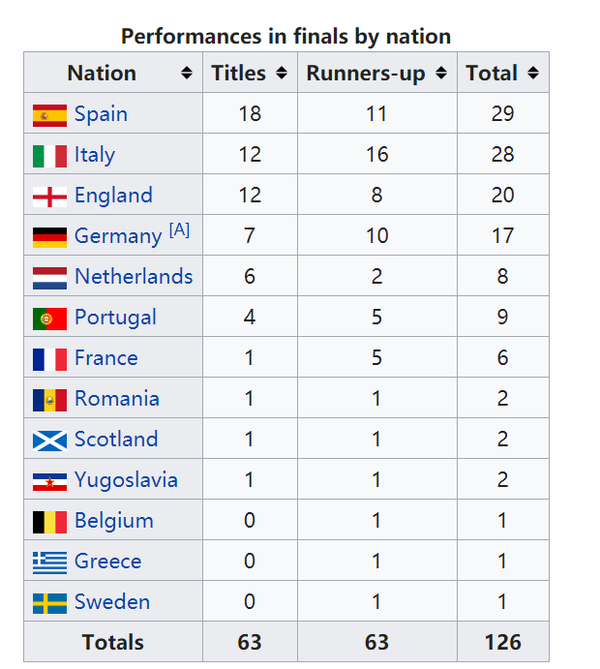Click the Sweden flag icon
The width and height of the screenshot is (600, 669).
(x=50, y=603)
